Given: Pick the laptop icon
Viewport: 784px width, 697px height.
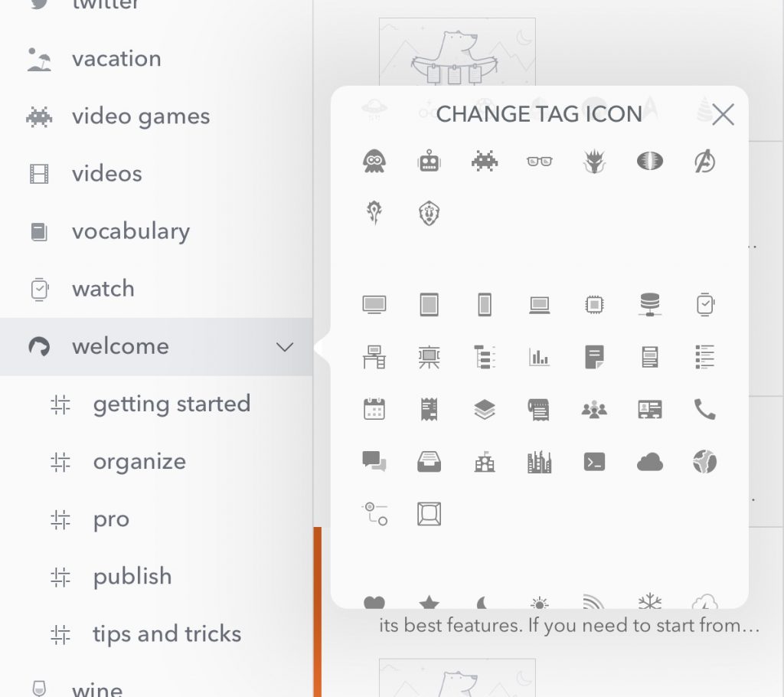Looking at the screenshot, I should (x=540, y=305).
